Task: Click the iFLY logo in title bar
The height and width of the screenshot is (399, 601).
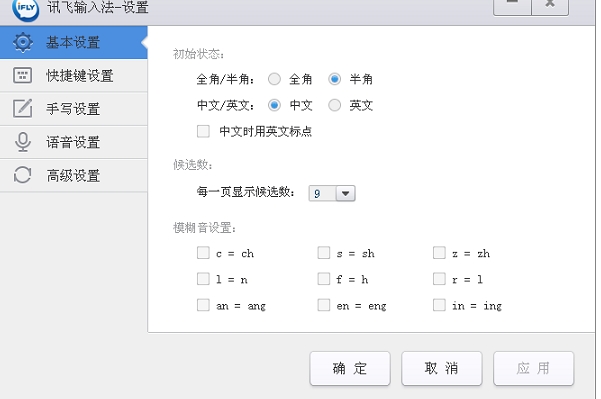Action: pyautogui.click(x=26, y=8)
